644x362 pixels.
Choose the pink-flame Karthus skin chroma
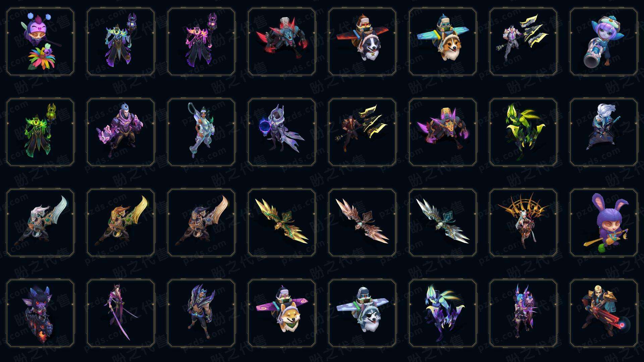point(201,42)
